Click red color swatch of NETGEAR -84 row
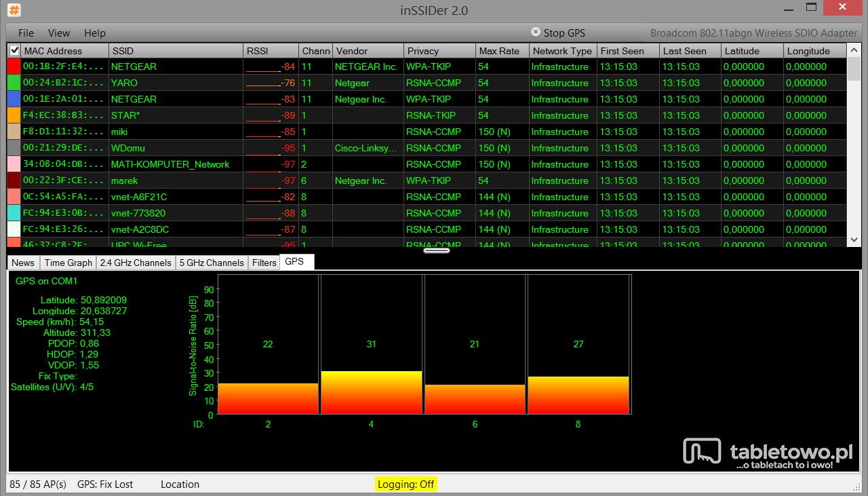The height and width of the screenshot is (496, 868). coord(14,66)
